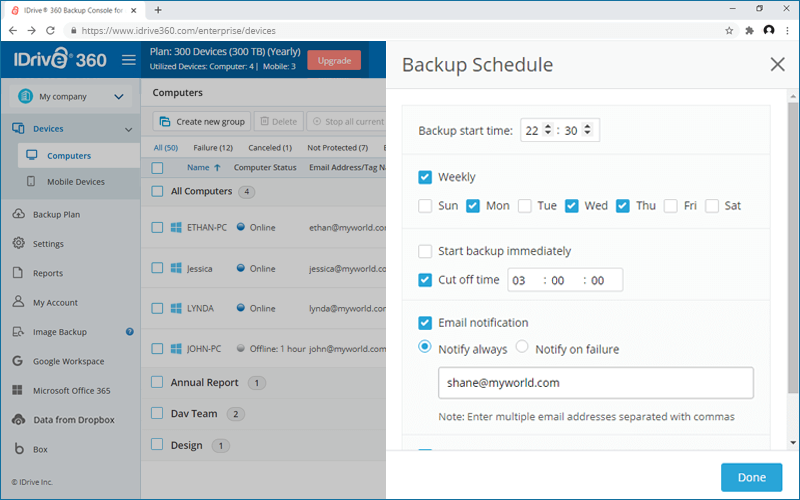Bookmark this page with the star icon

point(729,31)
